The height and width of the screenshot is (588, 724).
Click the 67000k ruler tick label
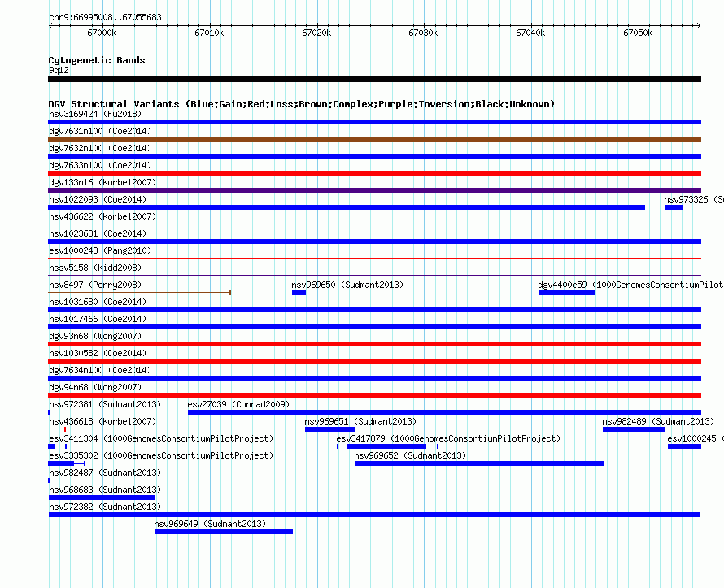coord(102,33)
